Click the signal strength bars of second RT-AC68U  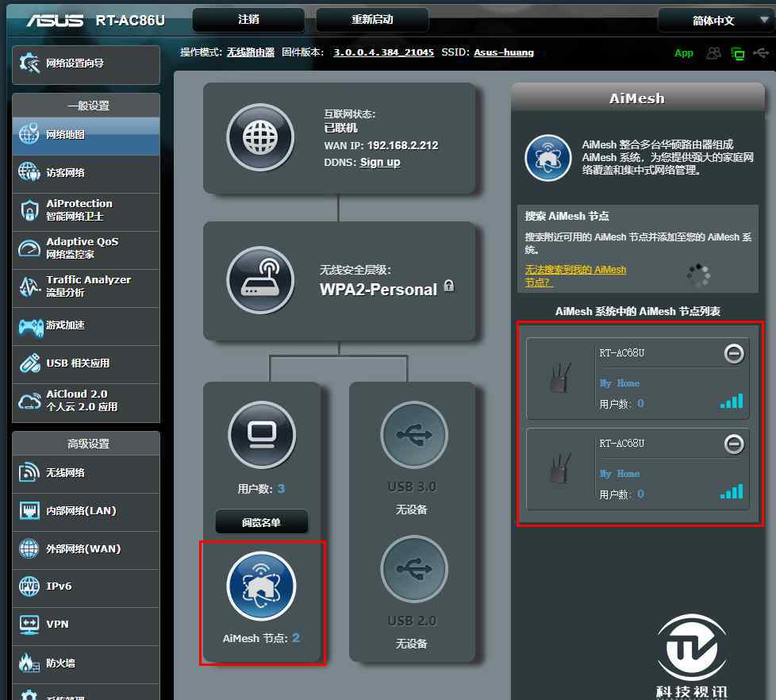(732, 491)
